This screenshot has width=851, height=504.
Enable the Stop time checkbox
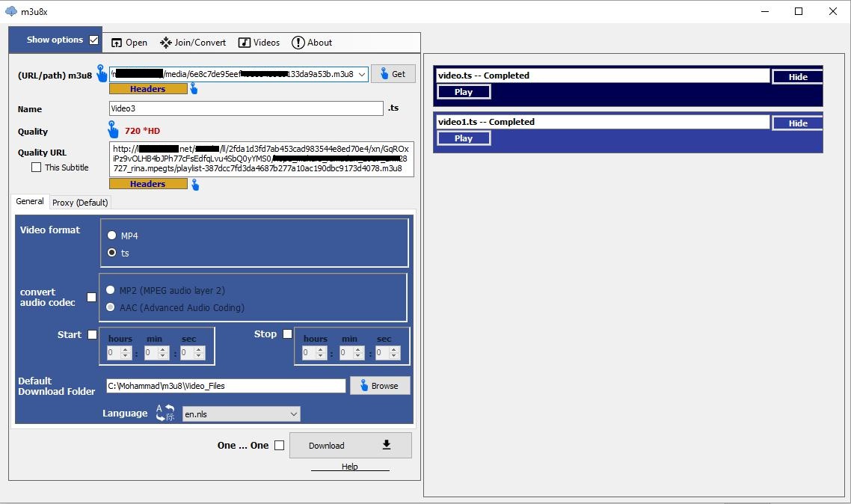(288, 334)
